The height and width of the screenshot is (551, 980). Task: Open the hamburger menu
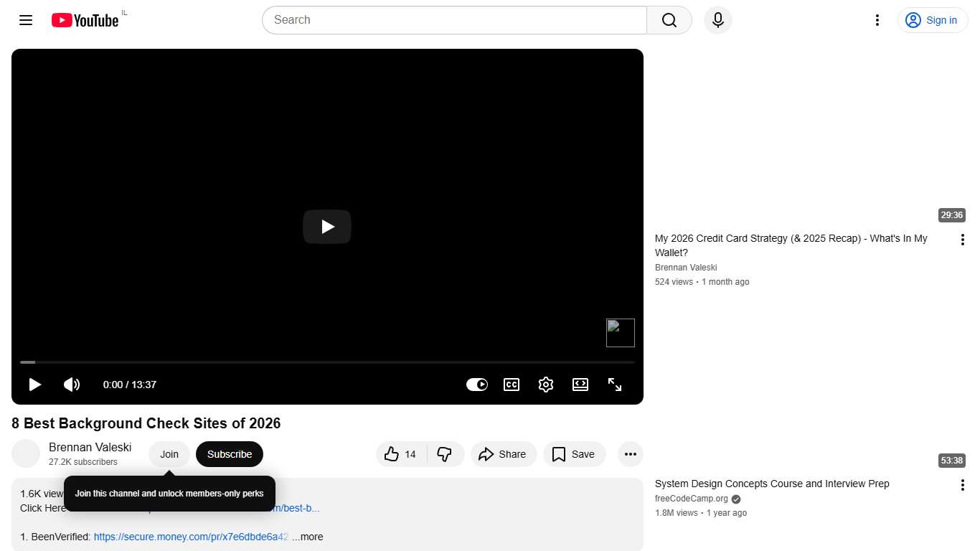point(25,20)
